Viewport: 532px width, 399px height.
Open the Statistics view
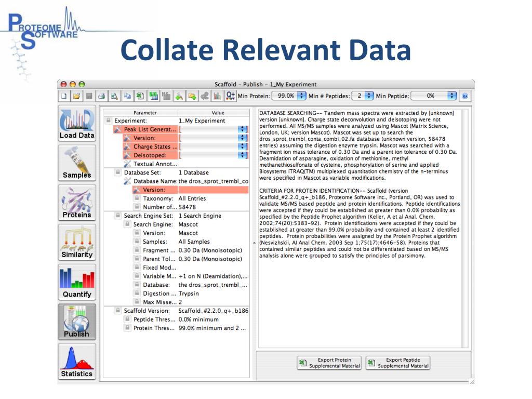[77, 362]
